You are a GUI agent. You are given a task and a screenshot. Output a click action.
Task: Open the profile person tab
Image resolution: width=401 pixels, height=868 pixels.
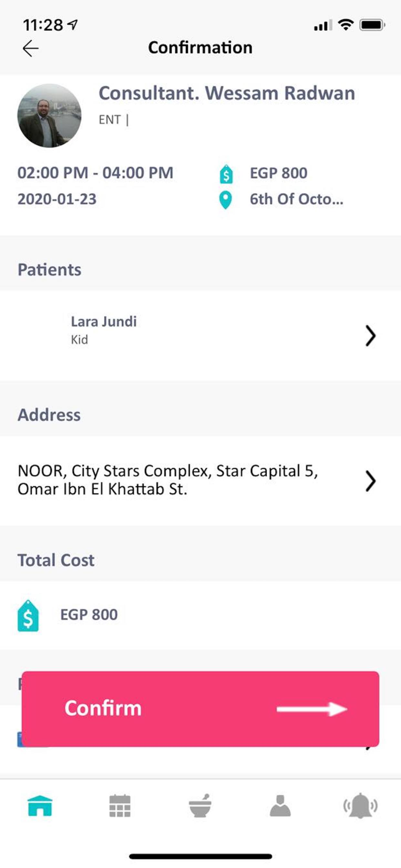click(280, 806)
